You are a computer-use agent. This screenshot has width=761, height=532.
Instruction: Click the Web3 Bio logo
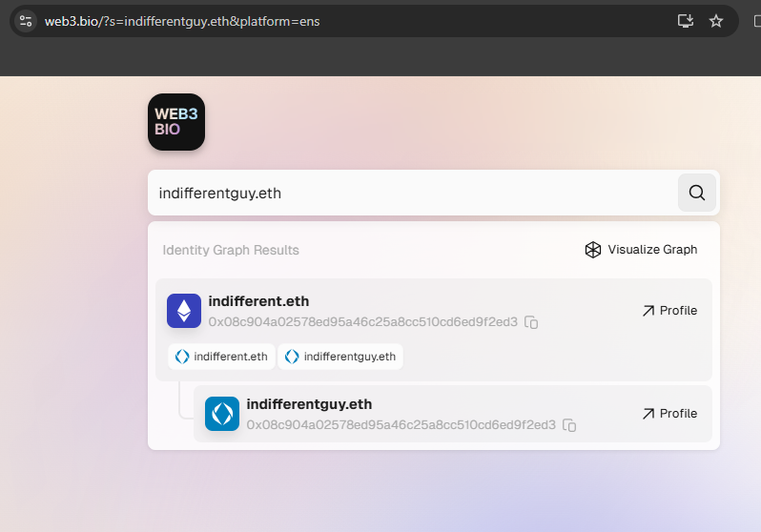(176, 122)
